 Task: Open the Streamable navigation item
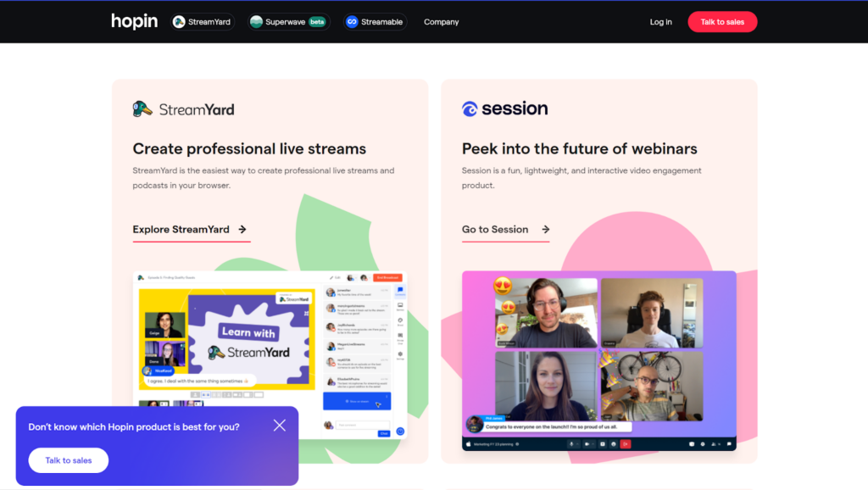[x=375, y=21]
